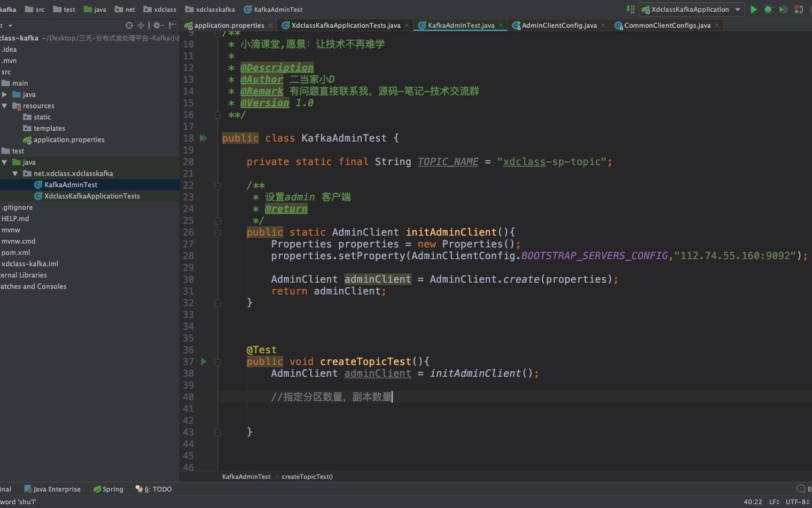Close the CommonClientConfigs.java tab
812x508 pixels.
click(x=717, y=25)
